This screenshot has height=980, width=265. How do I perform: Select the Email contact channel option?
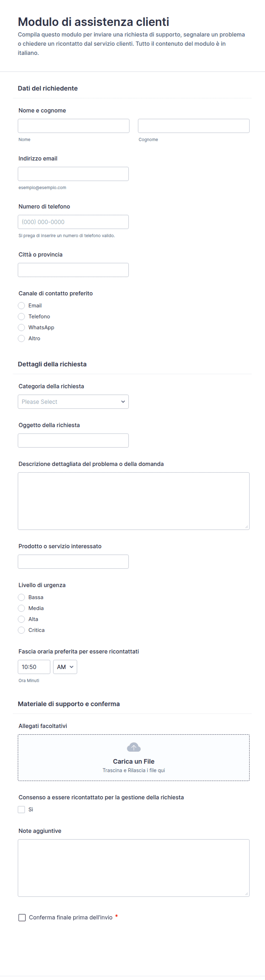(21, 306)
